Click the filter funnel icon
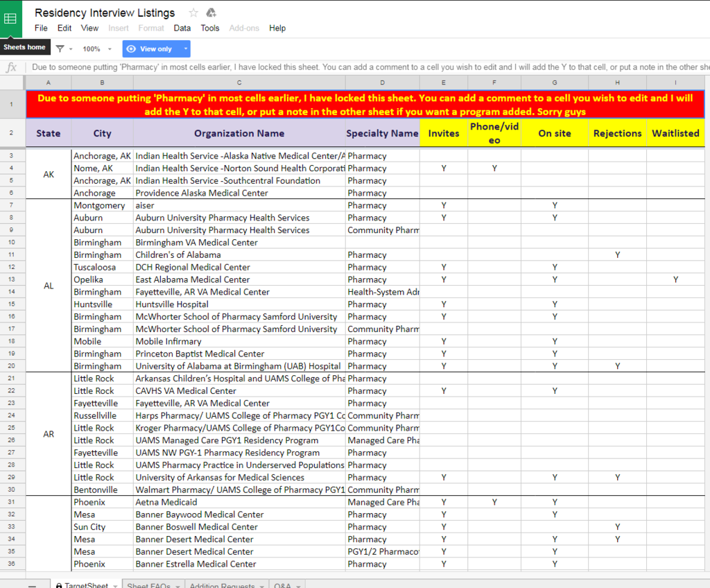710x588 pixels. click(x=60, y=49)
